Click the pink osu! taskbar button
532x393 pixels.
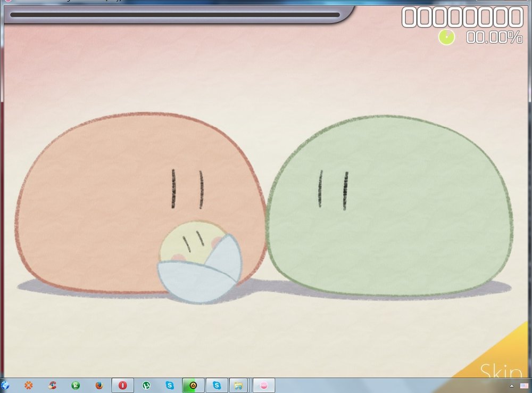pos(263,385)
